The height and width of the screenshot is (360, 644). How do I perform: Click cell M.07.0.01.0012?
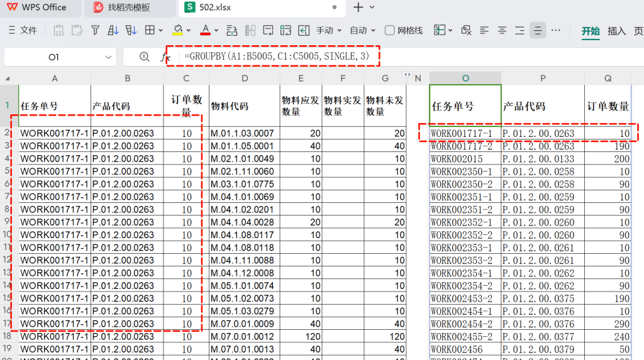tap(245, 337)
